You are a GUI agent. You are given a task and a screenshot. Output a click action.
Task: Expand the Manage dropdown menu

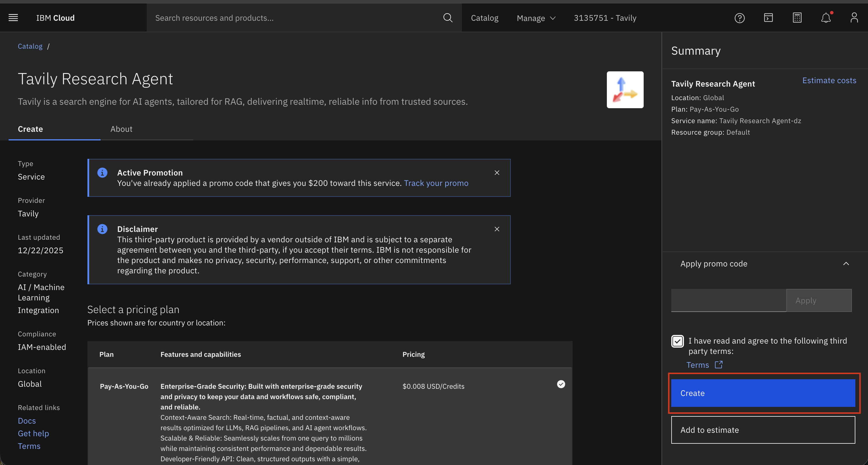[x=536, y=18]
